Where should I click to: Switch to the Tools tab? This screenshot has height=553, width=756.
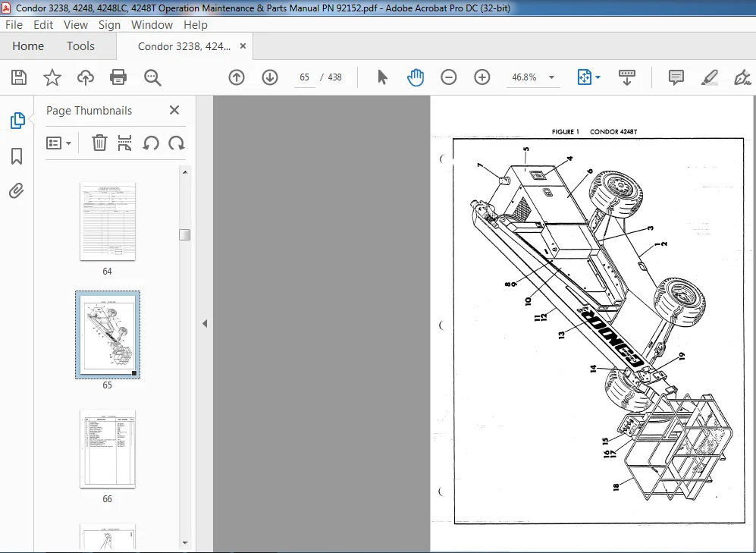click(80, 46)
